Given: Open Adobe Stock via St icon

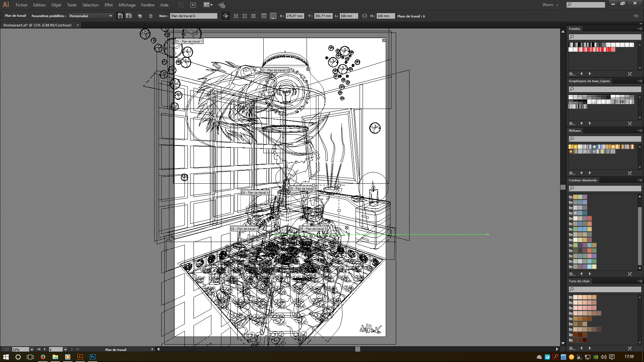Looking at the screenshot, I should pyautogui.click(x=193, y=5).
